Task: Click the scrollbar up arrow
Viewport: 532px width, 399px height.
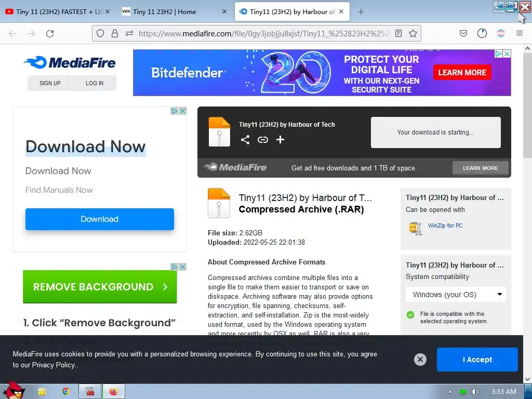Action: (527, 48)
